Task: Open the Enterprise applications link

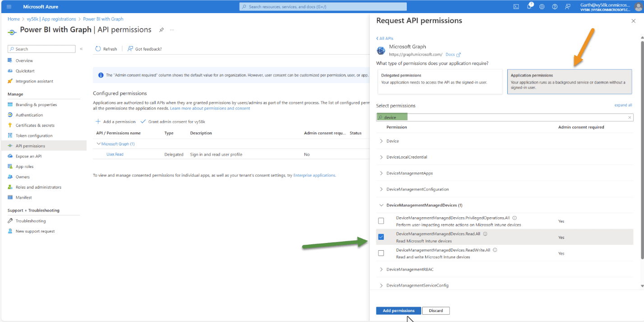Action: point(314,175)
